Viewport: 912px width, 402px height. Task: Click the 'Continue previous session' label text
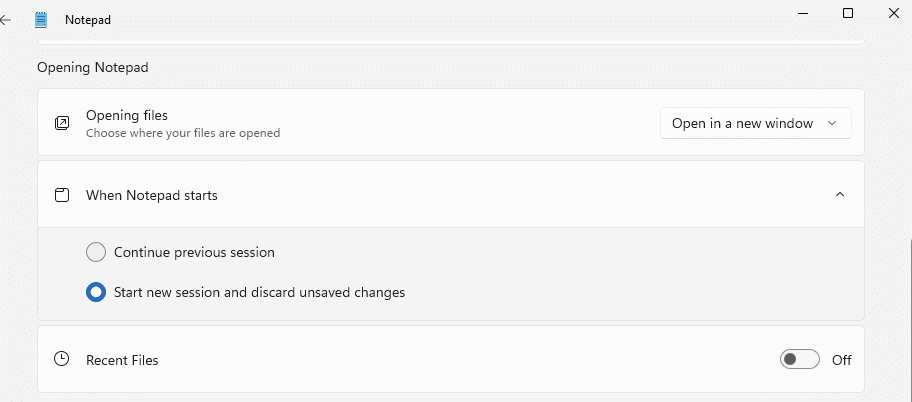(x=194, y=253)
